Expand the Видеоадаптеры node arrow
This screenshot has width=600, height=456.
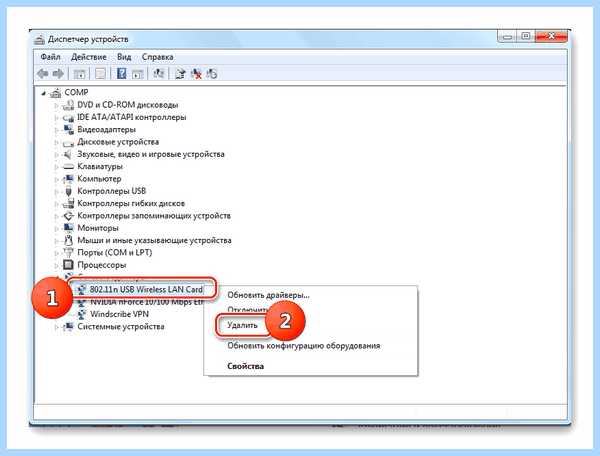click(x=56, y=130)
